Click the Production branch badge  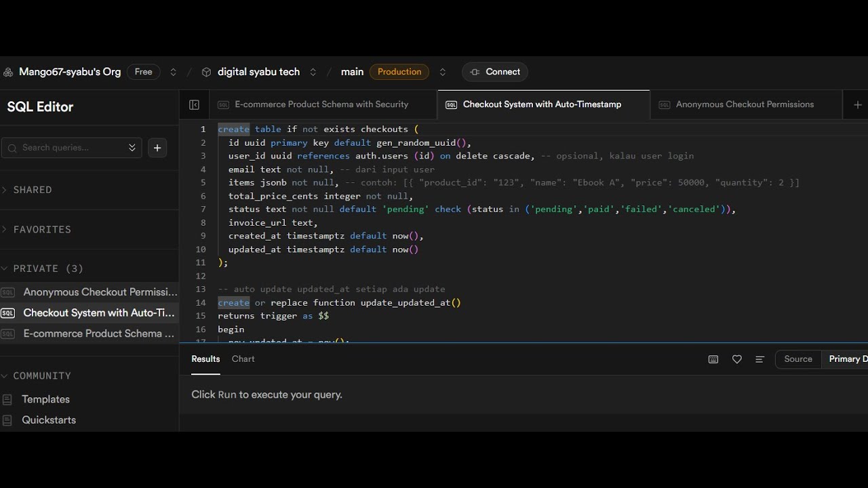399,72
